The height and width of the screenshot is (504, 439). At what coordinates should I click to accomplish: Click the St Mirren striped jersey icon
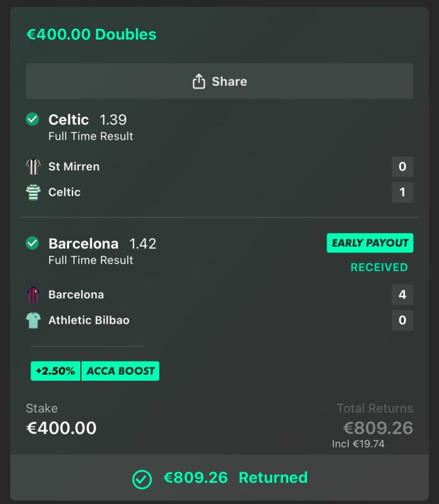point(33,166)
